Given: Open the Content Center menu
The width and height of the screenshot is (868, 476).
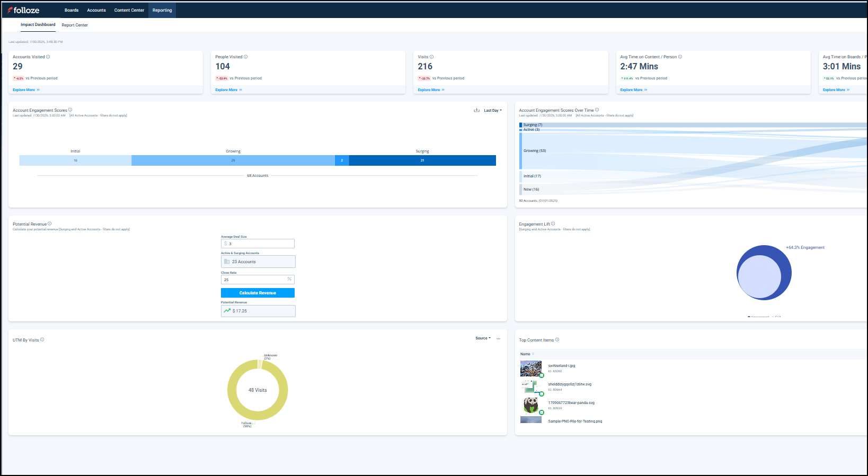Looking at the screenshot, I should pos(129,10).
